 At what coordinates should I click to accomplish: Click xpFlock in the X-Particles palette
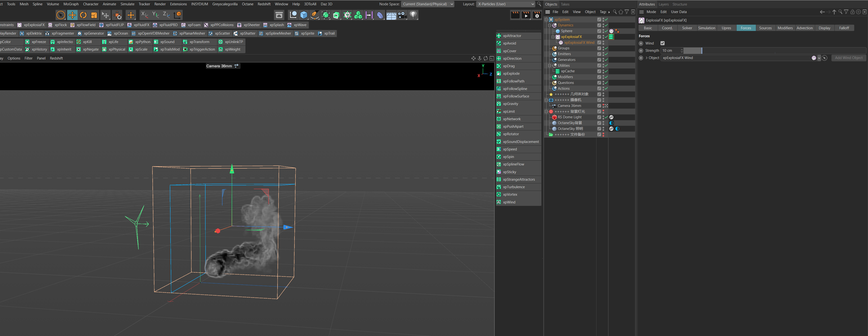point(58,25)
